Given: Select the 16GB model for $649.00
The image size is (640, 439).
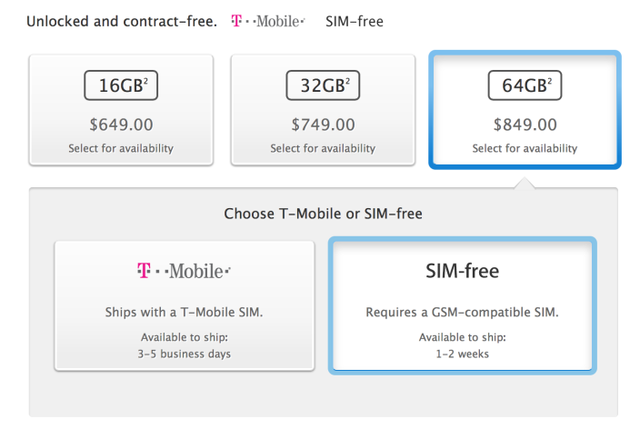Looking at the screenshot, I should 122,110.
